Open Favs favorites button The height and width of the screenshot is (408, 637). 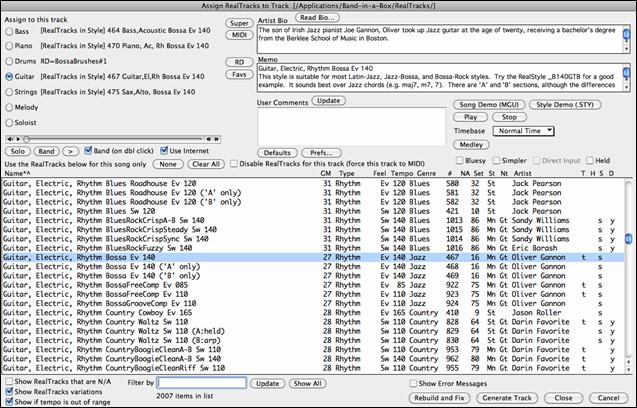(239, 74)
